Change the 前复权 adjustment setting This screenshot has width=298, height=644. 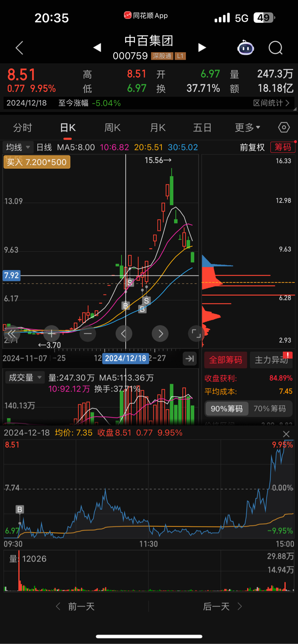click(252, 147)
